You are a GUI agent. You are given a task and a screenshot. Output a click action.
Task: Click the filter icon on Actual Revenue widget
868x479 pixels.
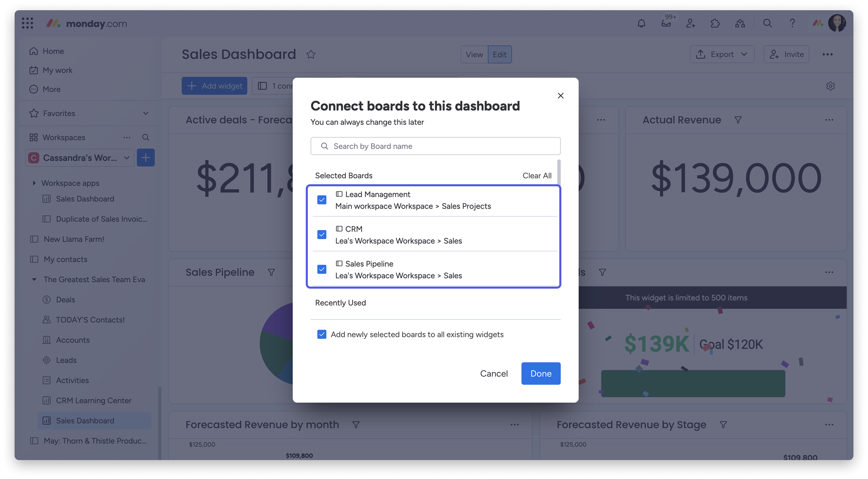tap(738, 120)
